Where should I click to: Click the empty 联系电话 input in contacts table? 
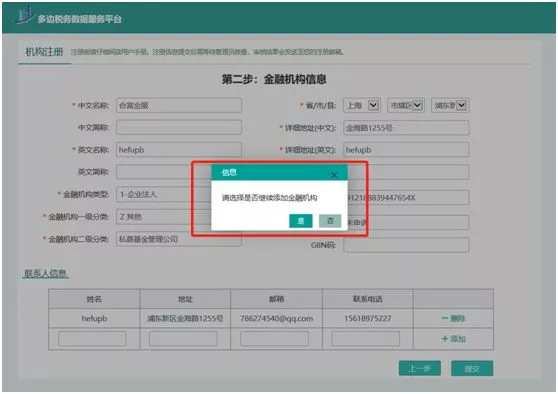point(365,338)
